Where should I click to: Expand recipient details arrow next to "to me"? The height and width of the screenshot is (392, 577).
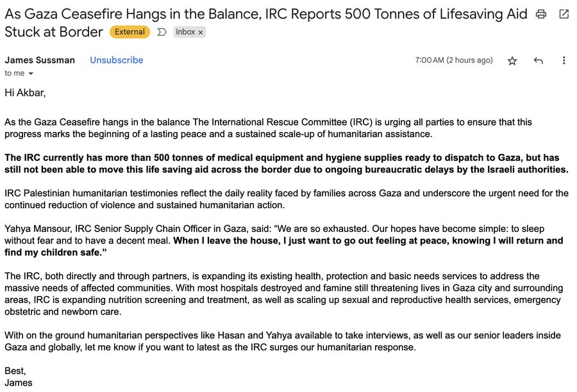31,74
